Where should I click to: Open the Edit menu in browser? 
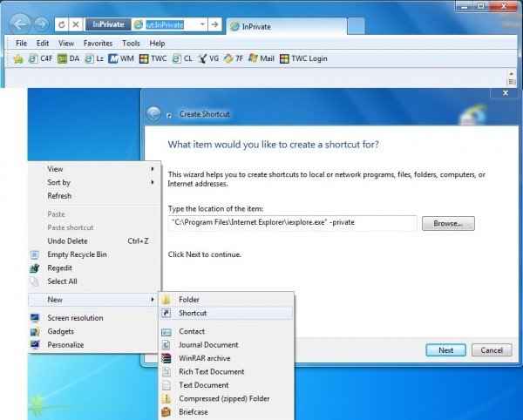pyautogui.click(x=43, y=44)
